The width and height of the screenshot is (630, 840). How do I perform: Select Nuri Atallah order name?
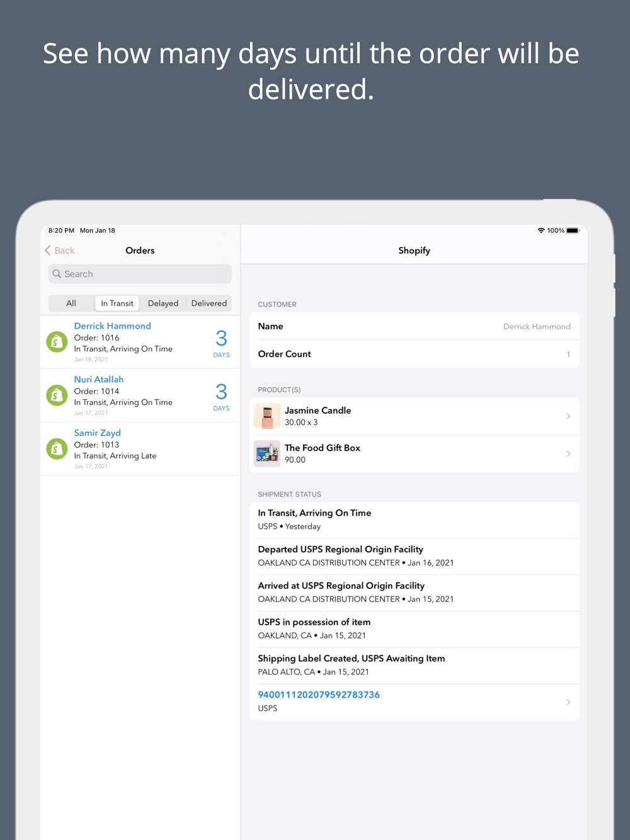(x=99, y=379)
